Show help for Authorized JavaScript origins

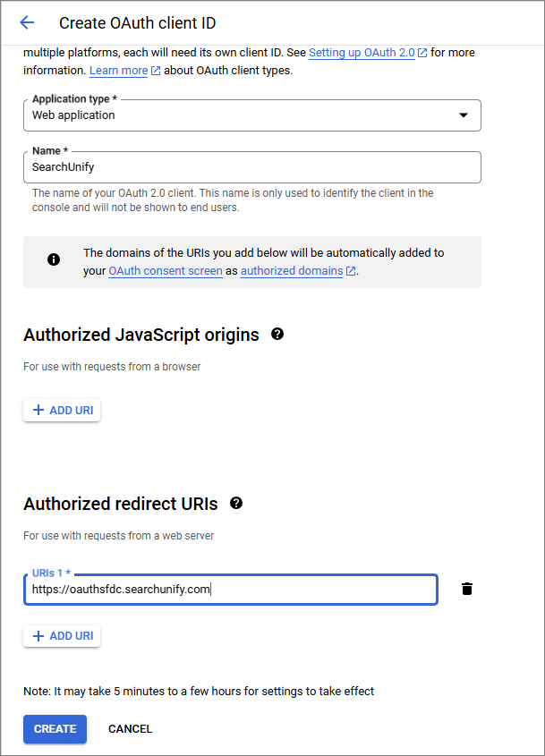tap(277, 334)
